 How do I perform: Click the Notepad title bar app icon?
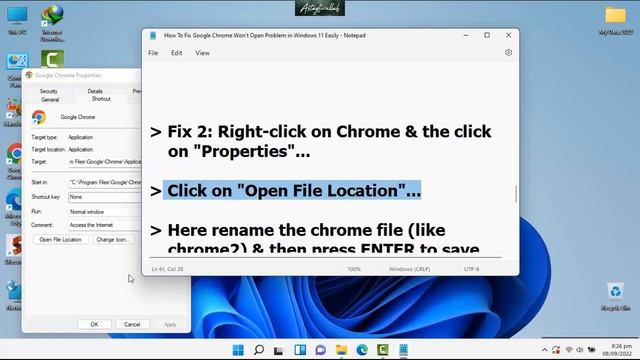tap(153, 36)
